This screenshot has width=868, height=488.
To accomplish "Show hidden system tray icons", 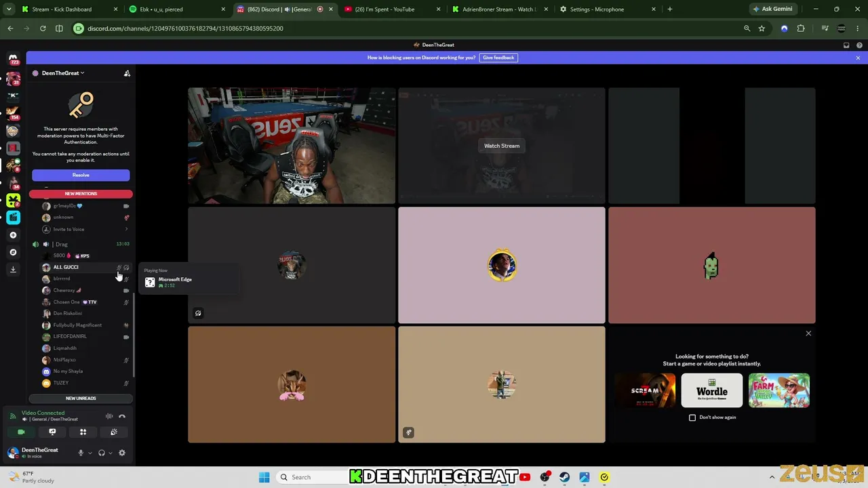I will click(772, 477).
